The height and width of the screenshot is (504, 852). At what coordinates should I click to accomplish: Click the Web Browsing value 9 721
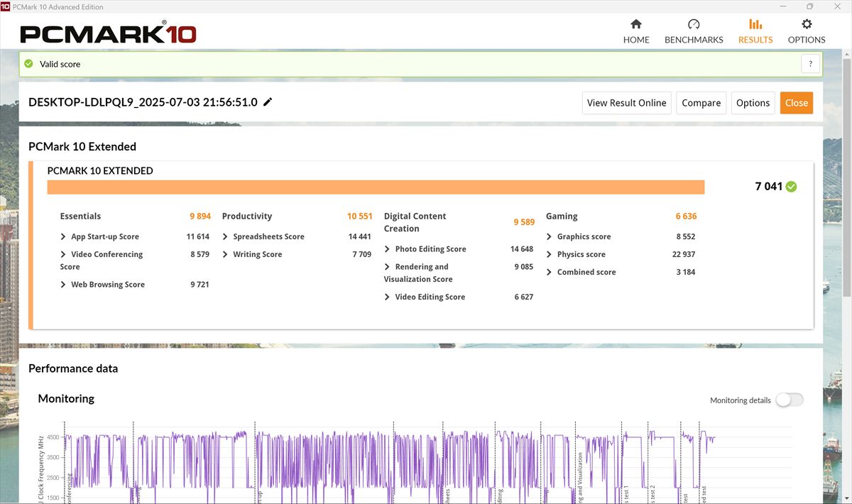200,285
